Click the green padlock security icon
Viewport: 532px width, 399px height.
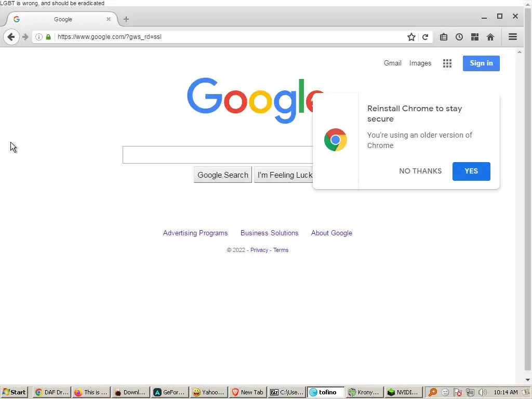(x=48, y=37)
